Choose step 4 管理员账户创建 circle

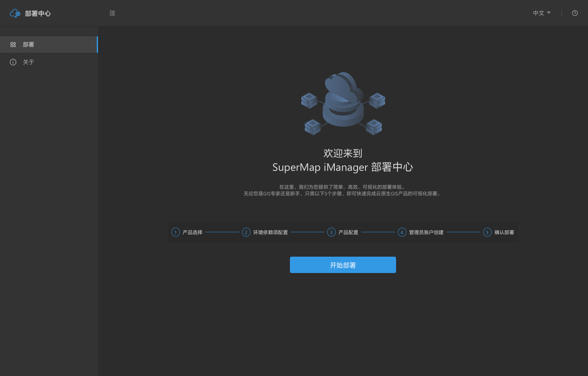402,232
